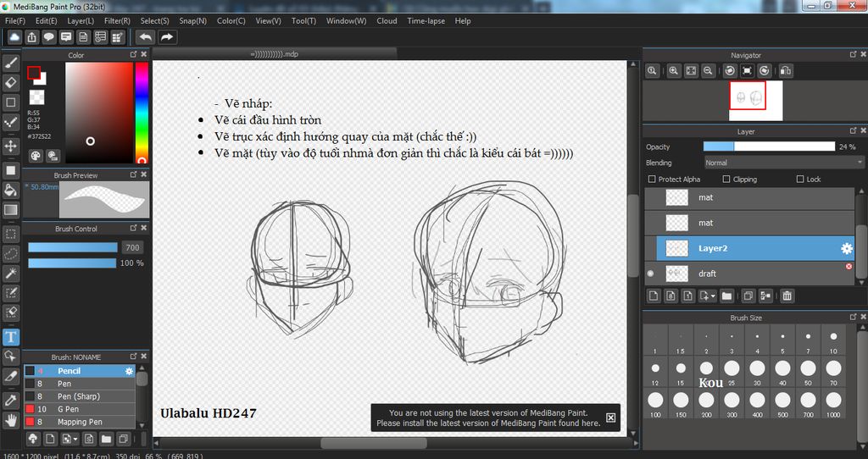Select the transparent color swatch
The height and width of the screenshot is (459, 868).
coord(36,97)
